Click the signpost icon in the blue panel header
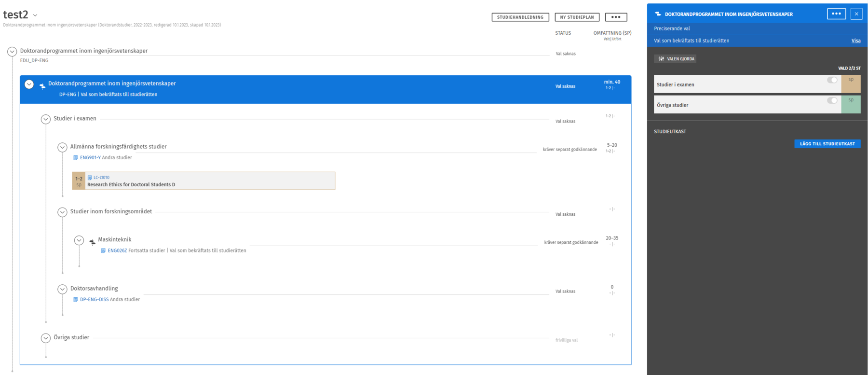This screenshot has height=375, width=868. (x=658, y=14)
